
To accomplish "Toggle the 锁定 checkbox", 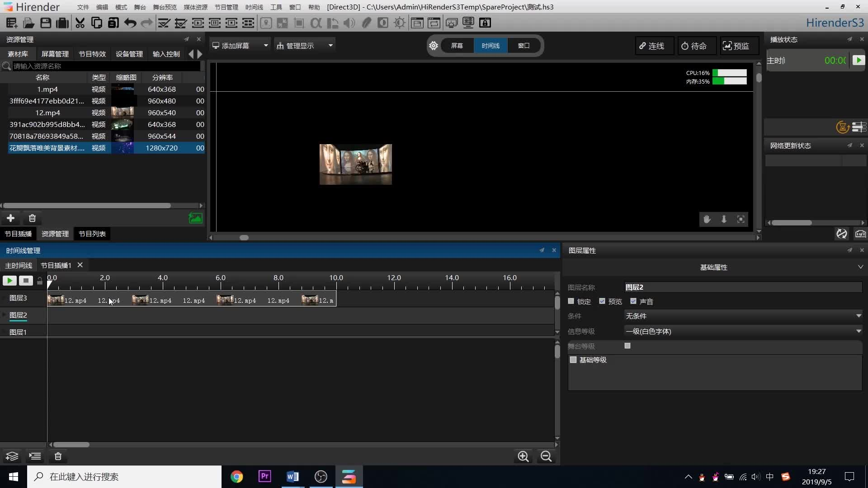I will (x=571, y=301).
